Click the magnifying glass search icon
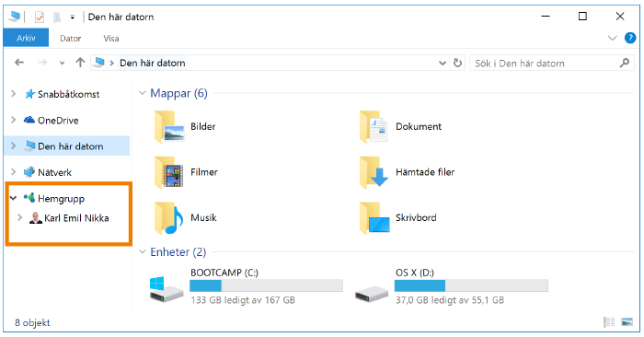This screenshot has height=337, width=644. click(625, 63)
